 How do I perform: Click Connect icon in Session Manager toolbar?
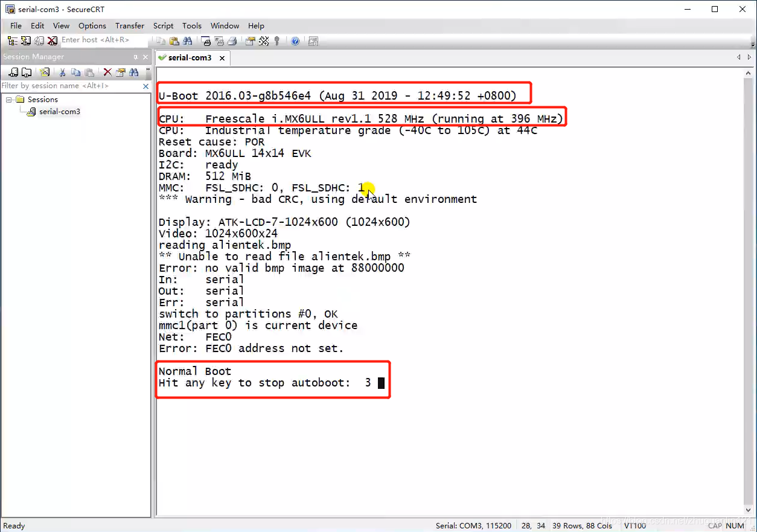coord(13,72)
